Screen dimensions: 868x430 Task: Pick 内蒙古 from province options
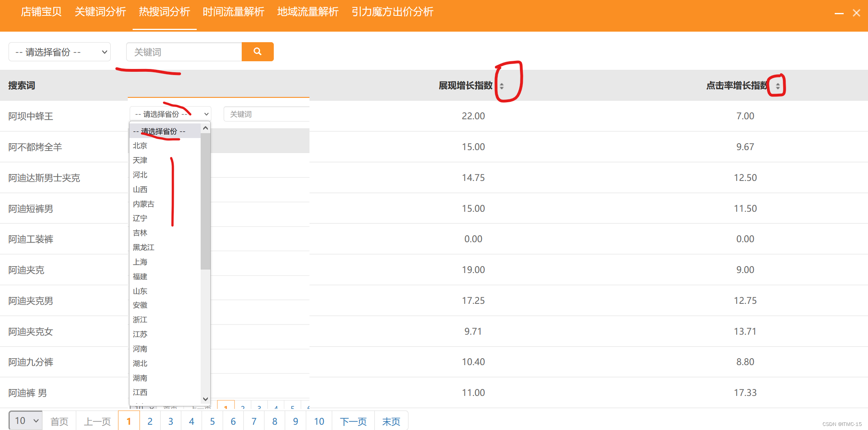click(144, 204)
